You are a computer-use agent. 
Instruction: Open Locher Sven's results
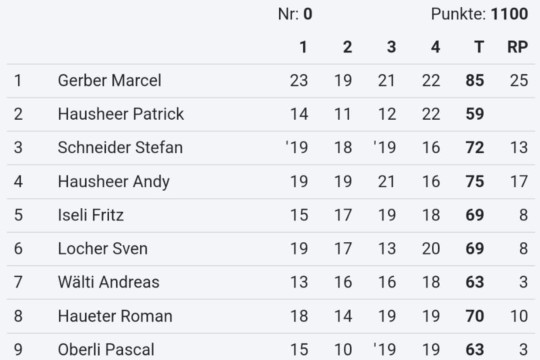pos(271,248)
